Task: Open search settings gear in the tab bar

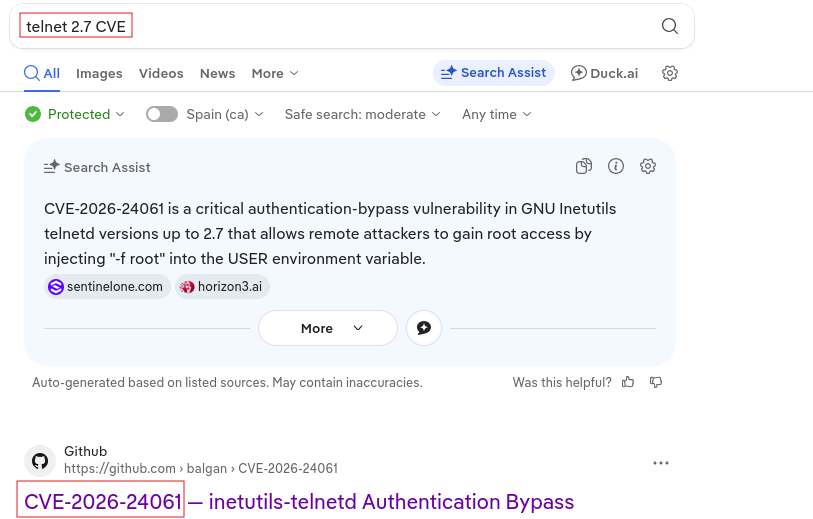Action: pyautogui.click(x=669, y=73)
